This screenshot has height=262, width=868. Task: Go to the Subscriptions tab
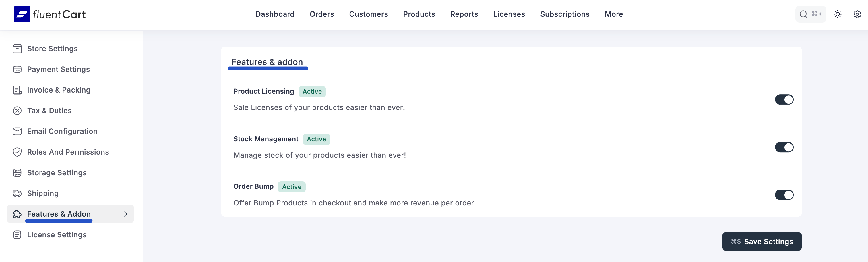[x=565, y=14]
